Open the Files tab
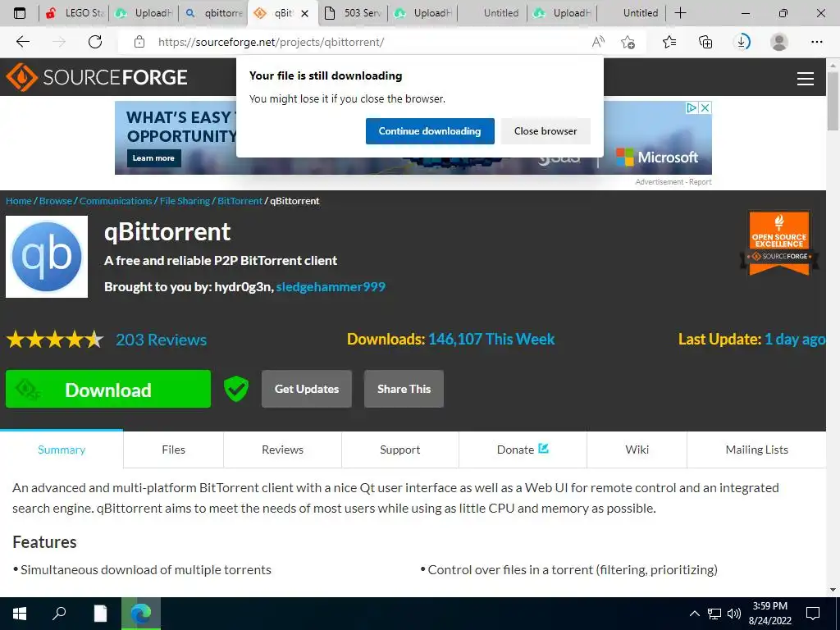This screenshot has height=630, width=840. tap(174, 450)
